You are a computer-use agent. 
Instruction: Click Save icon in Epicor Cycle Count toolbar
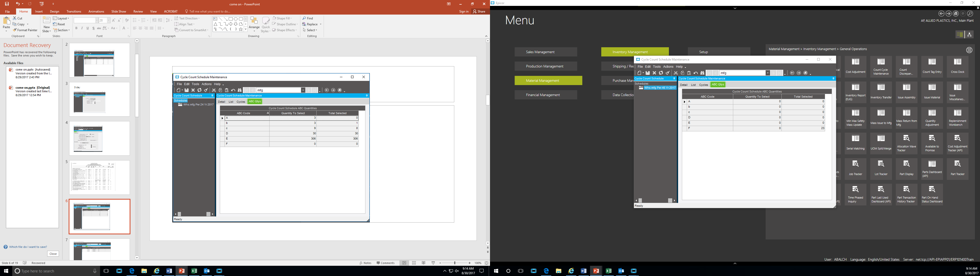(648, 73)
